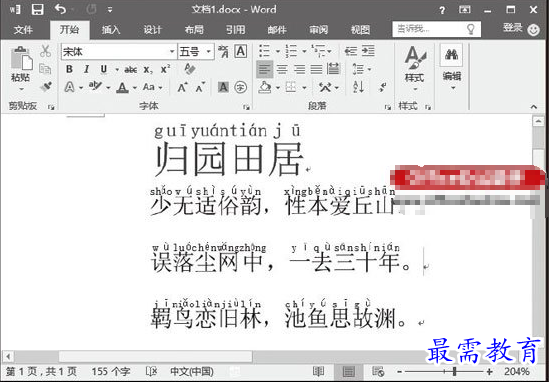Click the Text Highlight Color pen icon
The image size is (549, 382).
click(95, 86)
